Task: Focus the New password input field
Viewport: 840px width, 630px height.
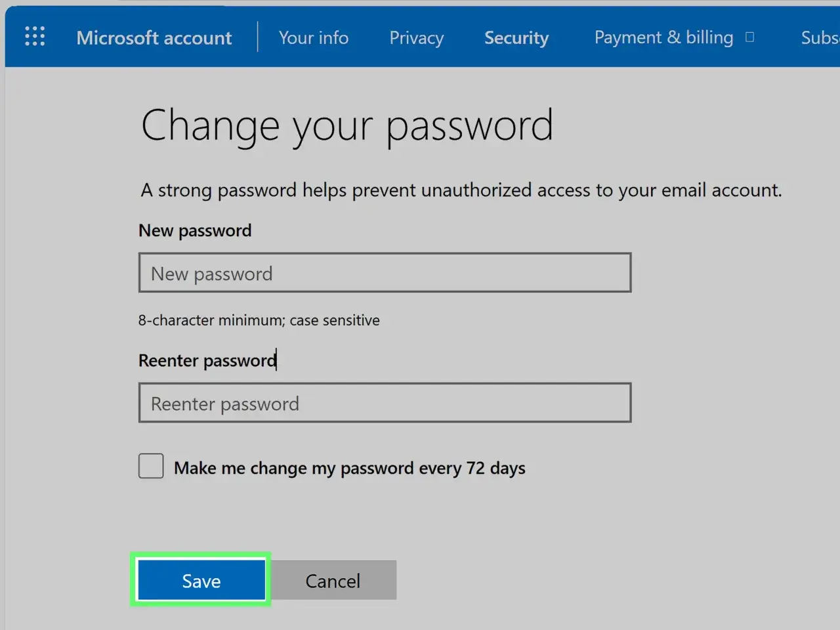Action: point(385,273)
